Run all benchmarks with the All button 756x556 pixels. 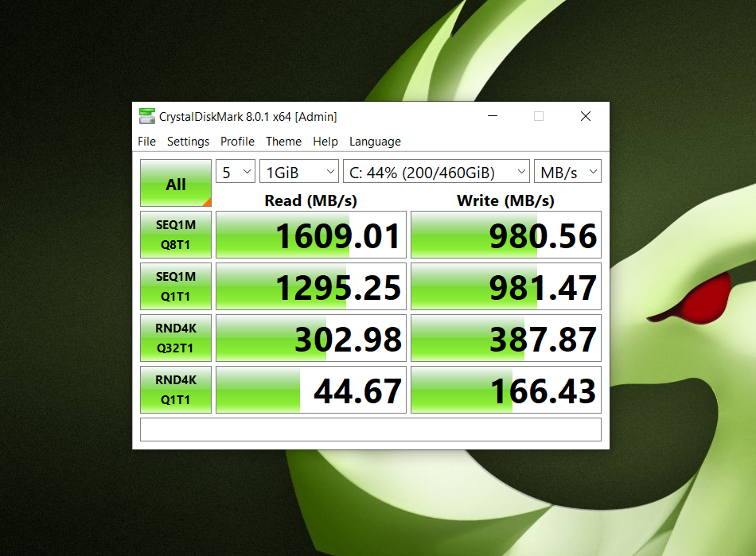coord(176,183)
